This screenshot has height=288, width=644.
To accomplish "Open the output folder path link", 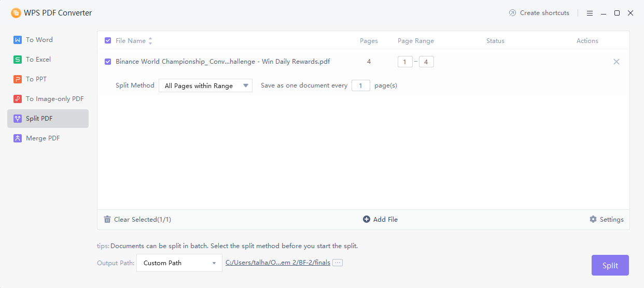I will [278, 263].
